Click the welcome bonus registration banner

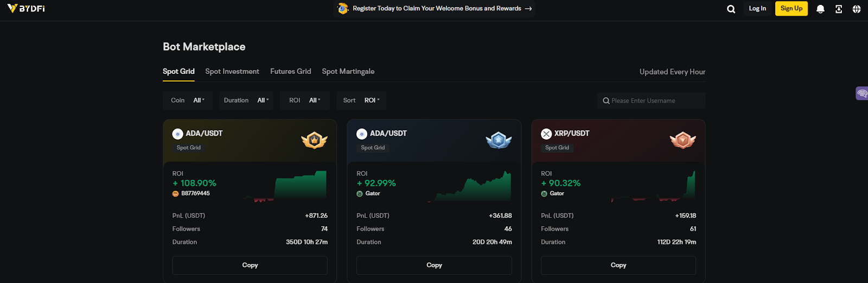(x=434, y=9)
